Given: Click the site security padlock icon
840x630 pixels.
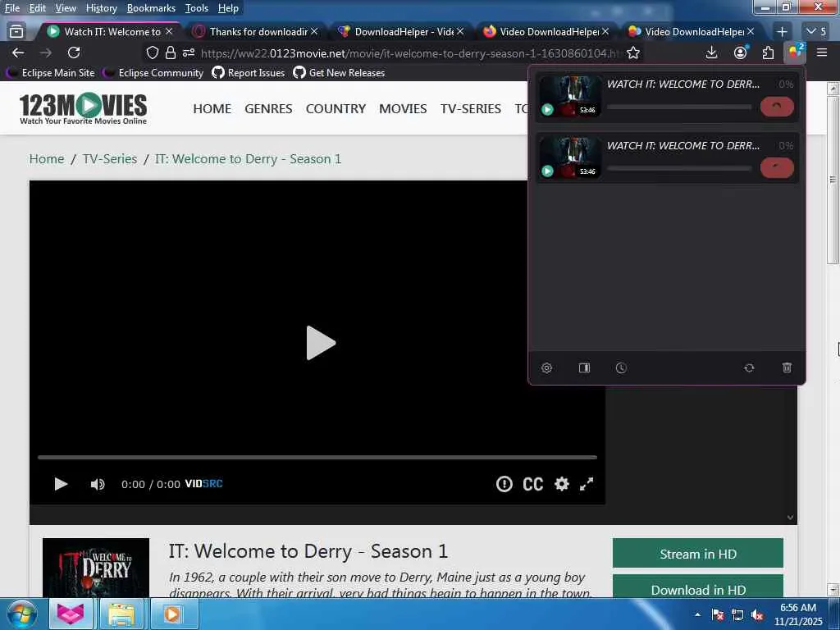Looking at the screenshot, I should coord(171,53).
